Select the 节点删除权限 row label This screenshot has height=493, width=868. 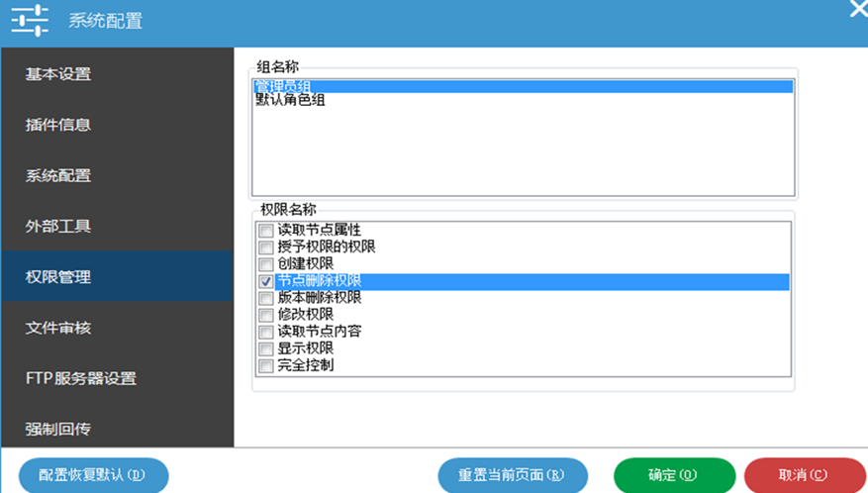click(320, 281)
